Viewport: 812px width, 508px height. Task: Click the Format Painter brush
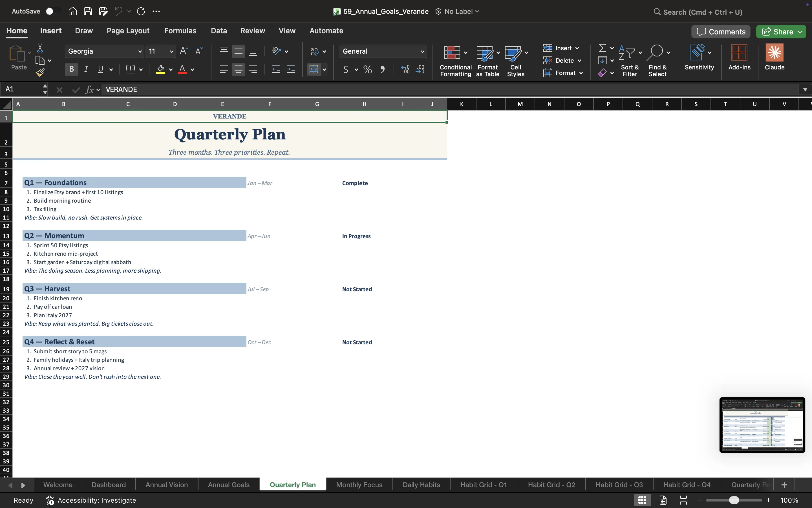[40, 72]
